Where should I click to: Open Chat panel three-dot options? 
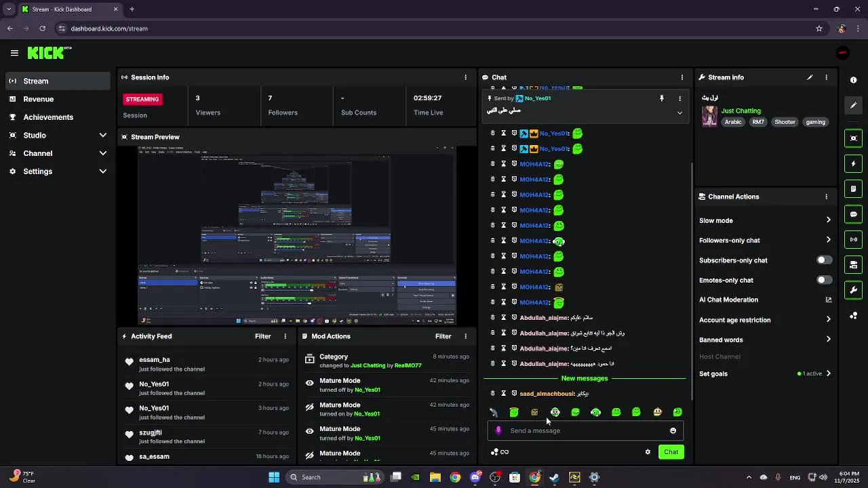coord(682,77)
